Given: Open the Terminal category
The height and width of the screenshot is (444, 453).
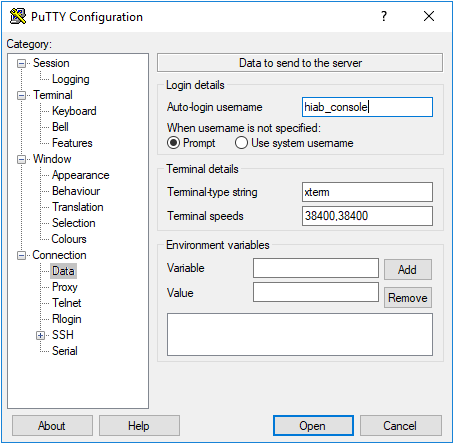Looking at the screenshot, I should (x=53, y=95).
